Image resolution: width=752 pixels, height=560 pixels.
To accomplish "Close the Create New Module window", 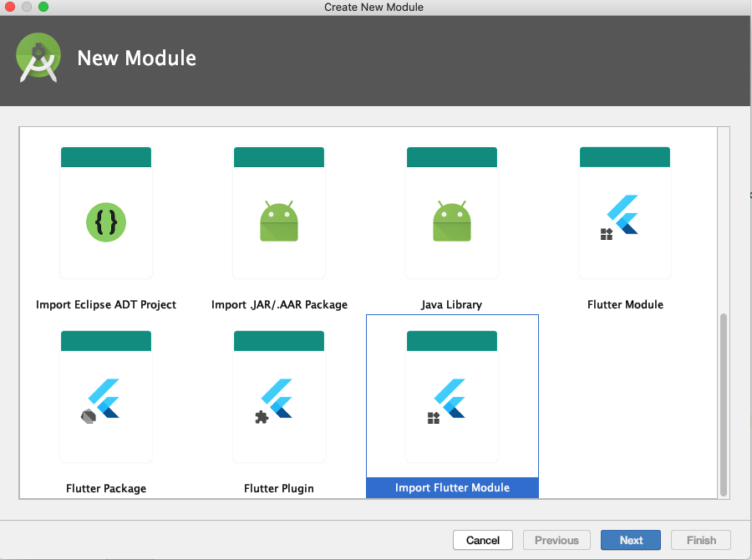I will [x=10, y=7].
